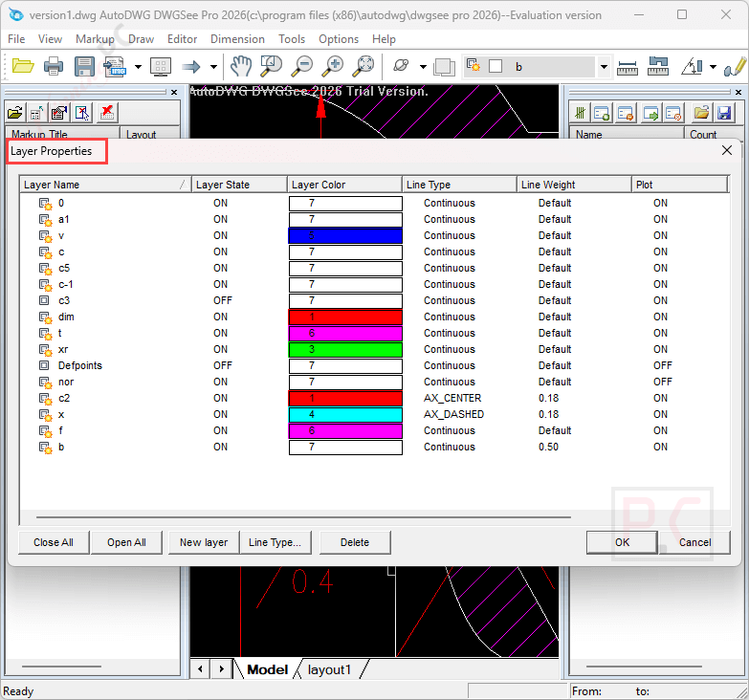749x700 pixels.
Task: Toggle visibility icon of layer 0
Action: (x=45, y=204)
